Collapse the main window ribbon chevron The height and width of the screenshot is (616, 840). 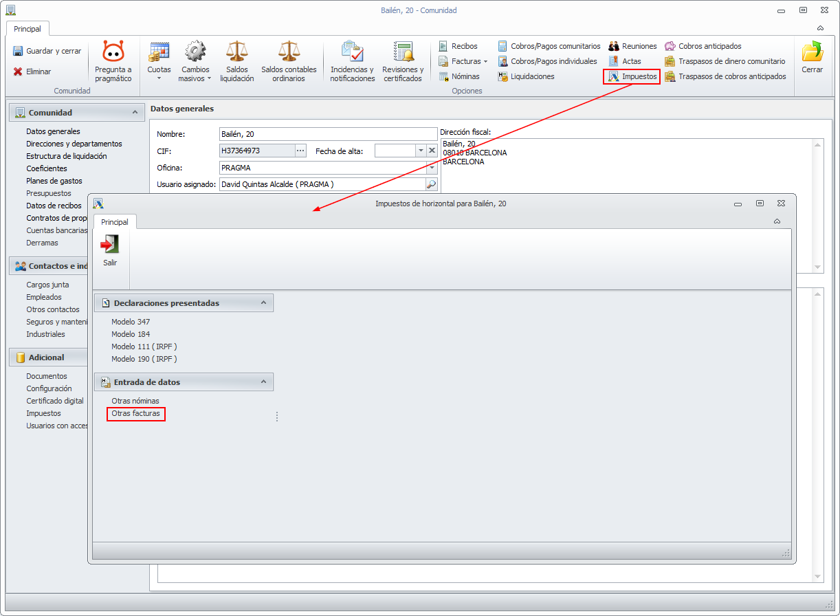coord(820,28)
